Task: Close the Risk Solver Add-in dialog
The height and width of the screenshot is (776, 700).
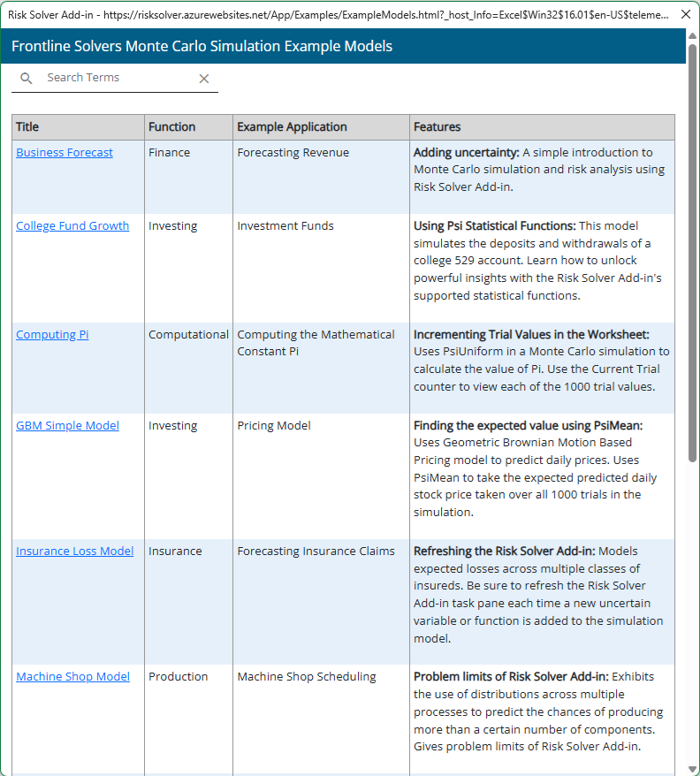Action: click(x=686, y=15)
